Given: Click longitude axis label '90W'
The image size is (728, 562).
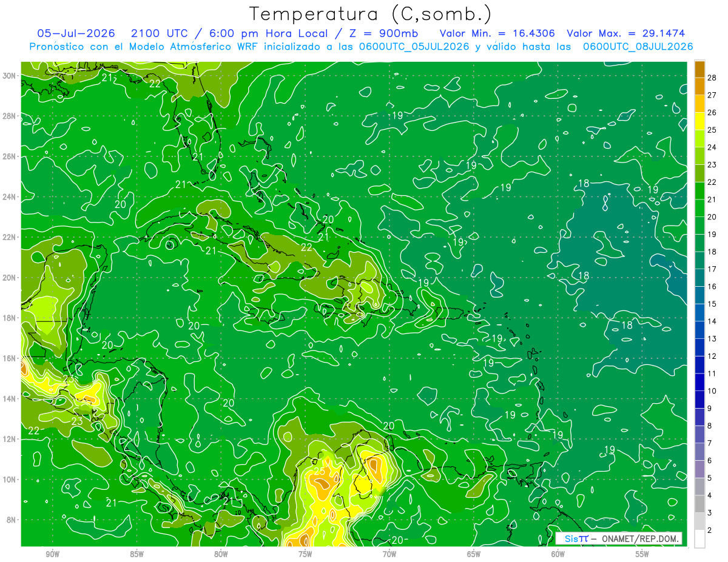Looking at the screenshot, I should pyautogui.click(x=52, y=554).
